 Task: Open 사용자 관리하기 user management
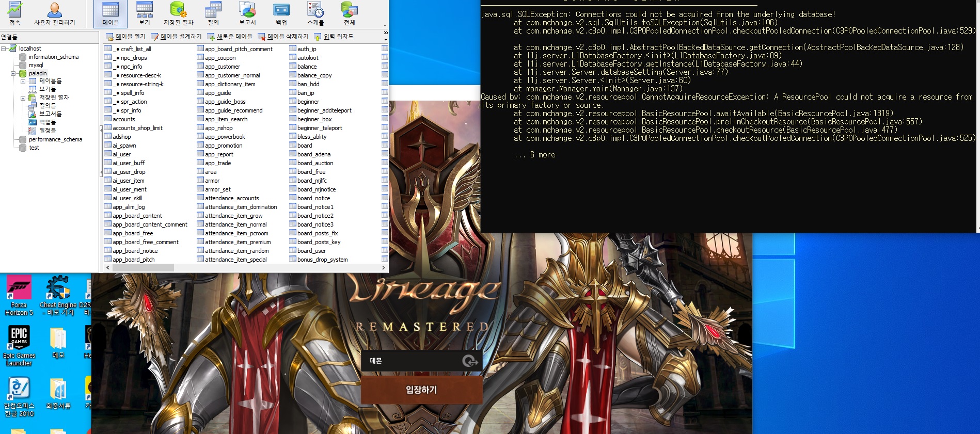(54, 13)
